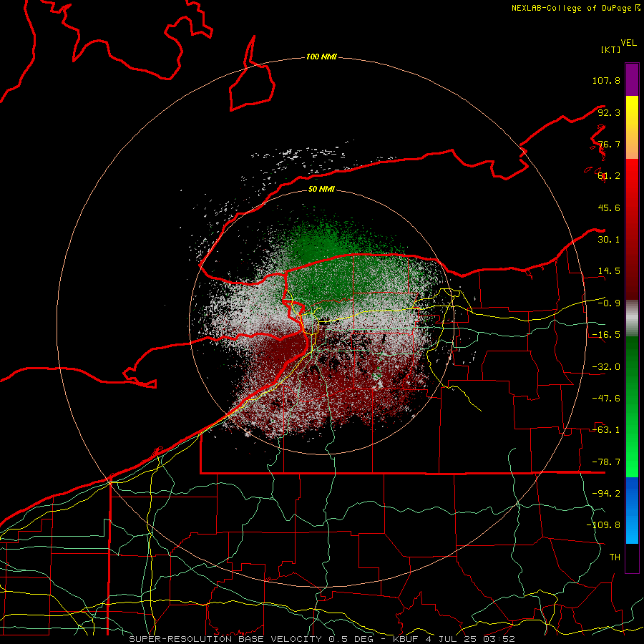The width and height of the screenshot is (644, 644).
Task: Click the gray near-zero segment of color bar
Action: point(632,318)
